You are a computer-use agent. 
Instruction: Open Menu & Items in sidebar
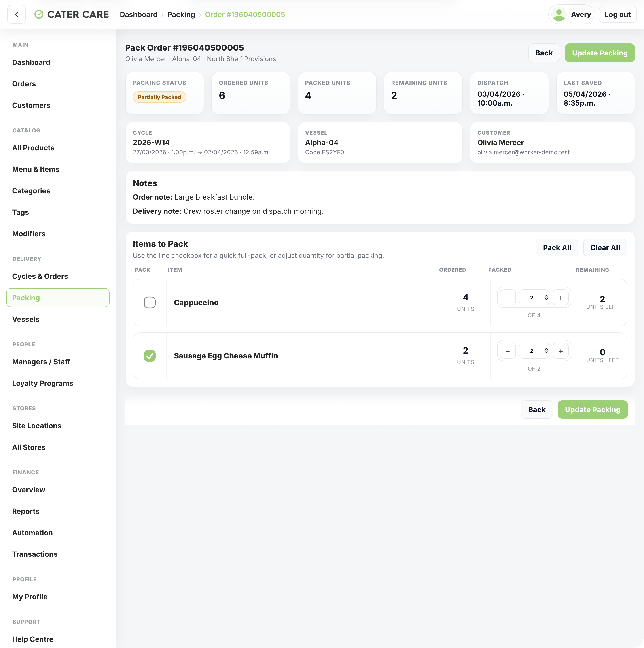tap(36, 169)
